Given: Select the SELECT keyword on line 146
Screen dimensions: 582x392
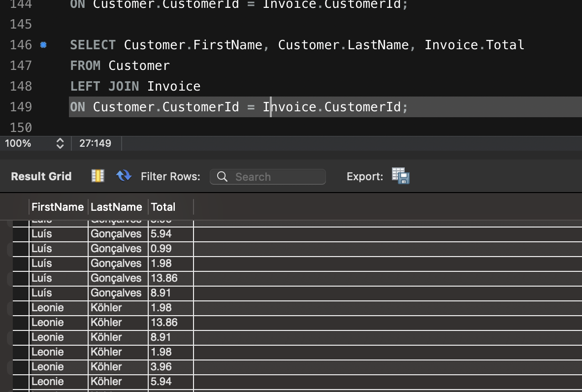Looking at the screenshot, I should point(93,45).
